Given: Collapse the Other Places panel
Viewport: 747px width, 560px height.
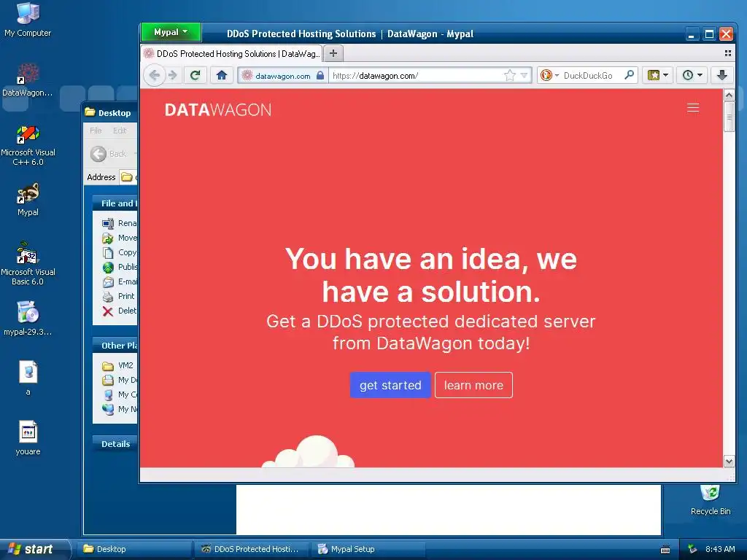Looking at the screenshot, I should [115, 346].
